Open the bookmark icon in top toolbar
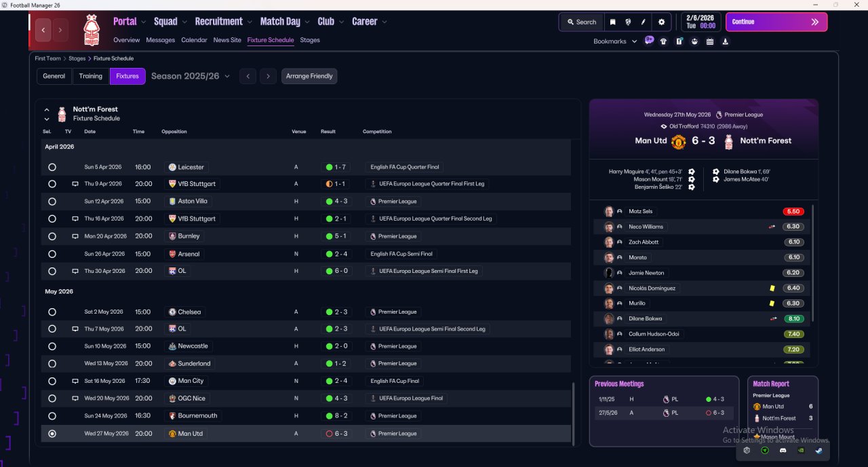 pyautogui.click(x=612, y=22)
